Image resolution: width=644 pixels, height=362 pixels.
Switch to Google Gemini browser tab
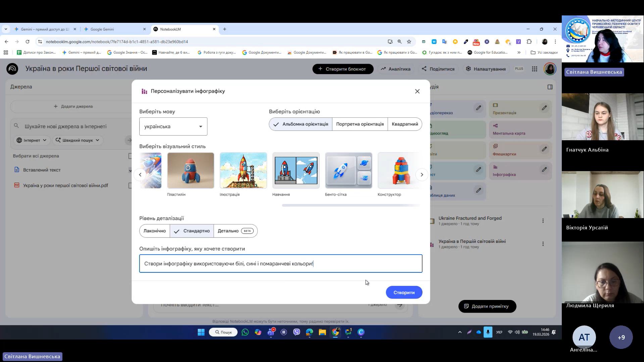click(114, 29)
